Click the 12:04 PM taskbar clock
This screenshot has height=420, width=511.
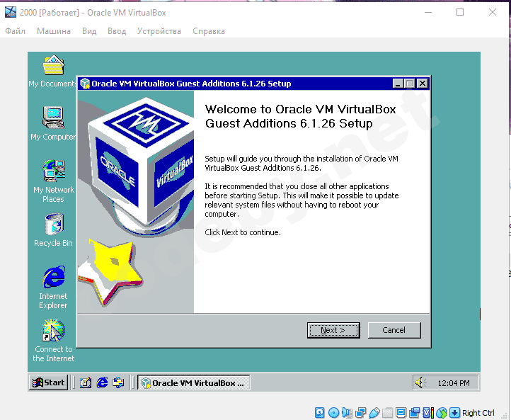(x=454, y=383)
